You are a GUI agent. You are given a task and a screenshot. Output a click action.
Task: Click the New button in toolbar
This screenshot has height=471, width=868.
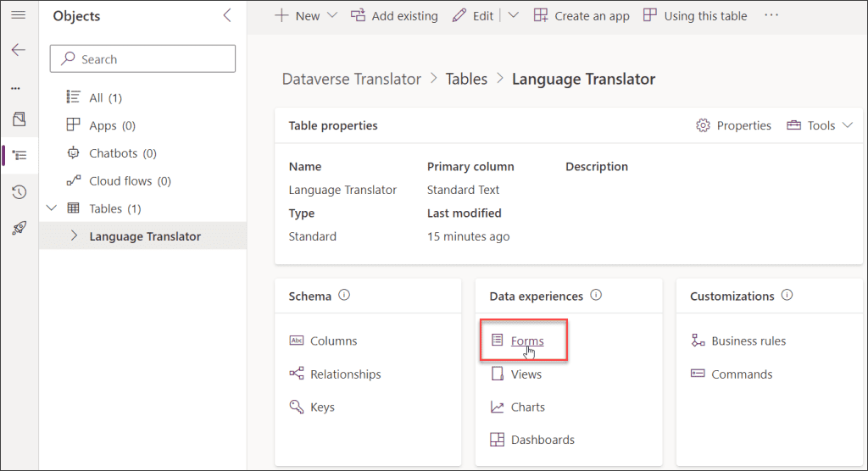pyautogui.click(x=298, y=16)
